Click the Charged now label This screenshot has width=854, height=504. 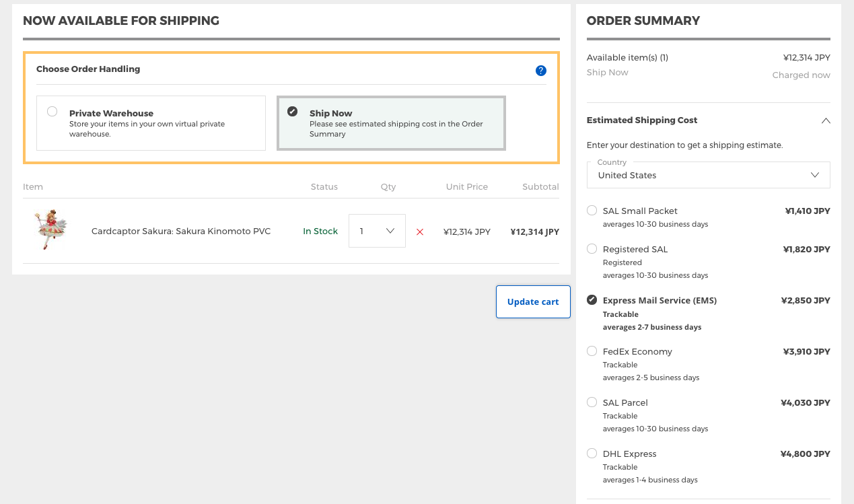[x=802, y=75]
